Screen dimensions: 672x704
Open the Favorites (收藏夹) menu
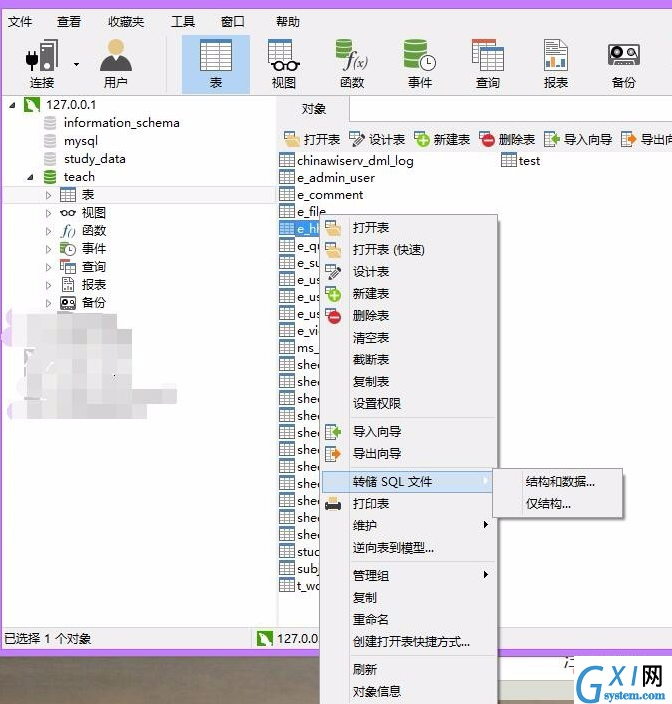[x=126, y=22]
